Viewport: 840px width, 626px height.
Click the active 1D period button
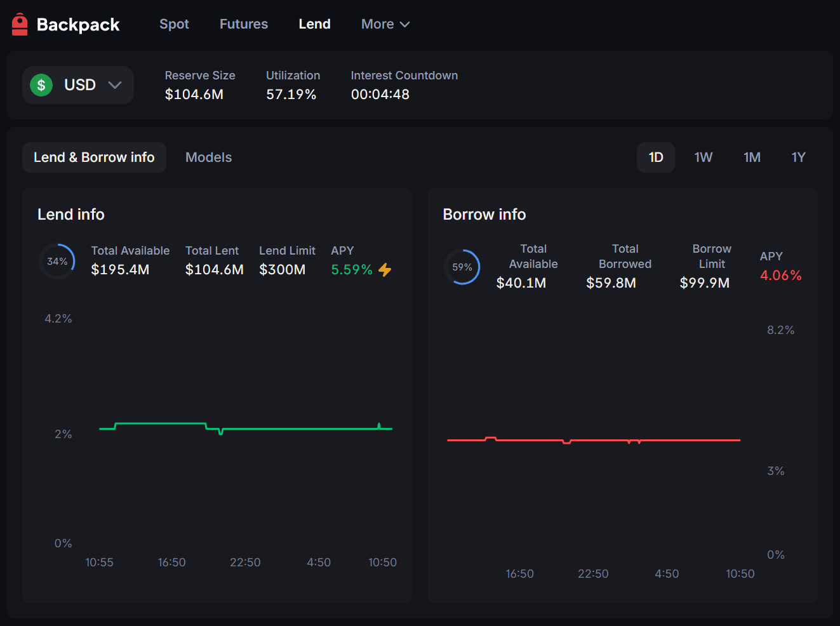[656, 157]
